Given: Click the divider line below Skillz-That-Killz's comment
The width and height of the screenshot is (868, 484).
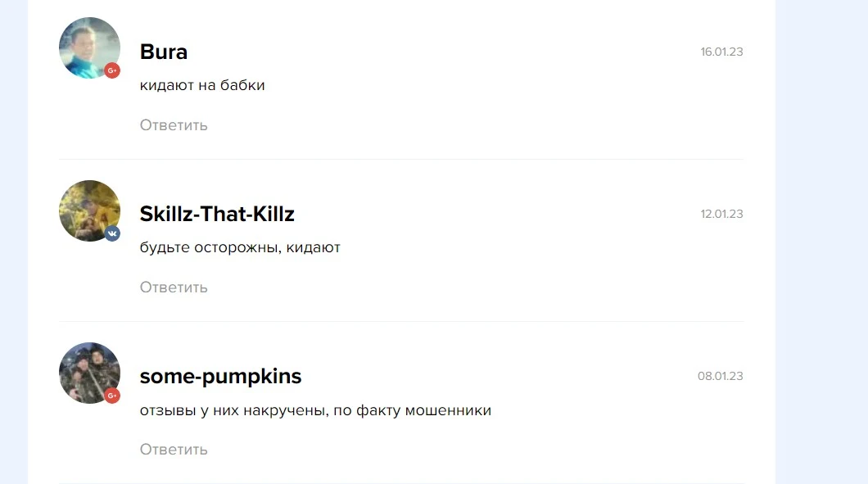Looking at the screenshot, I should [401, 321].
